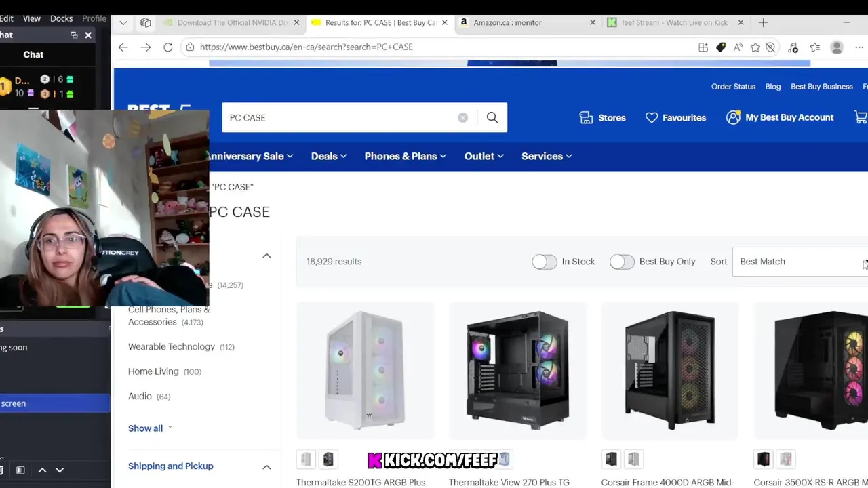Image resolution: width=868 pixels, height=488 pixels.
Task: Select black swatch for Corsair Frame 4000D
Action: tap(612, 460)
